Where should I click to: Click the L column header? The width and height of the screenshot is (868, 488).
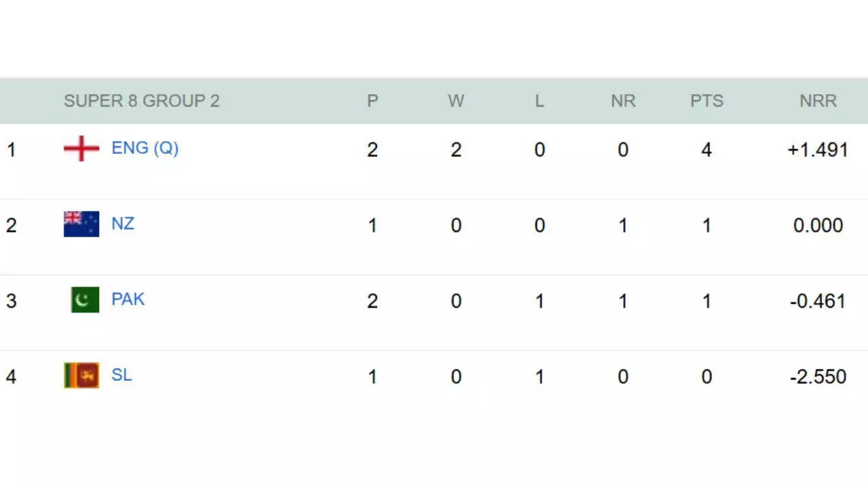pyautogui.click(x=539, y=101)
